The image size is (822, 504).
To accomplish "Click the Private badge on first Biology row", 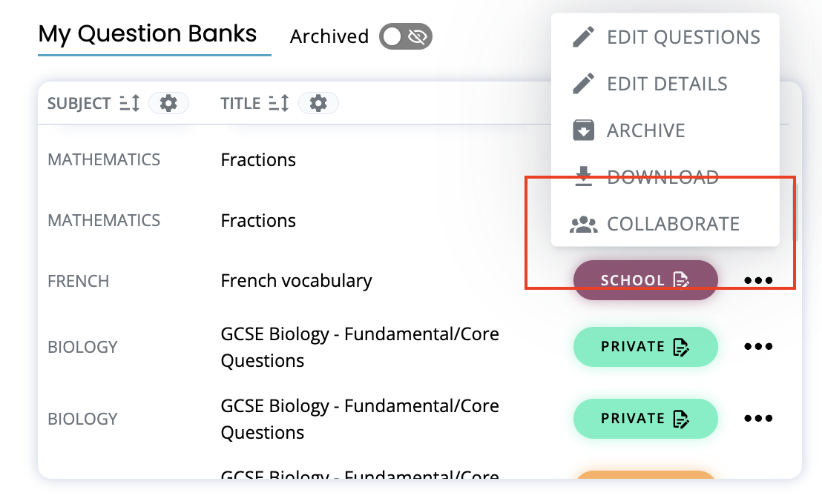I will coord(645,346).
